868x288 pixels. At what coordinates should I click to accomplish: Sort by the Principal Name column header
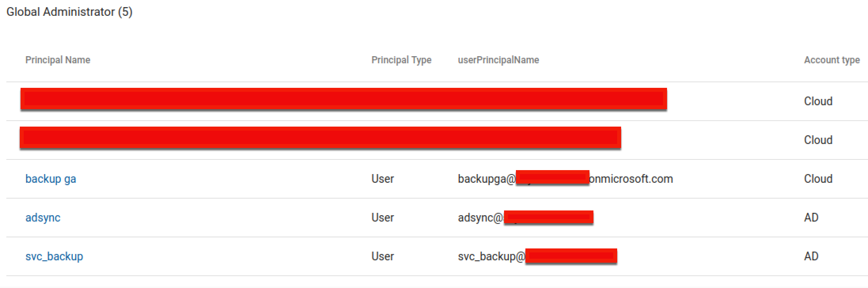point(58,60)
